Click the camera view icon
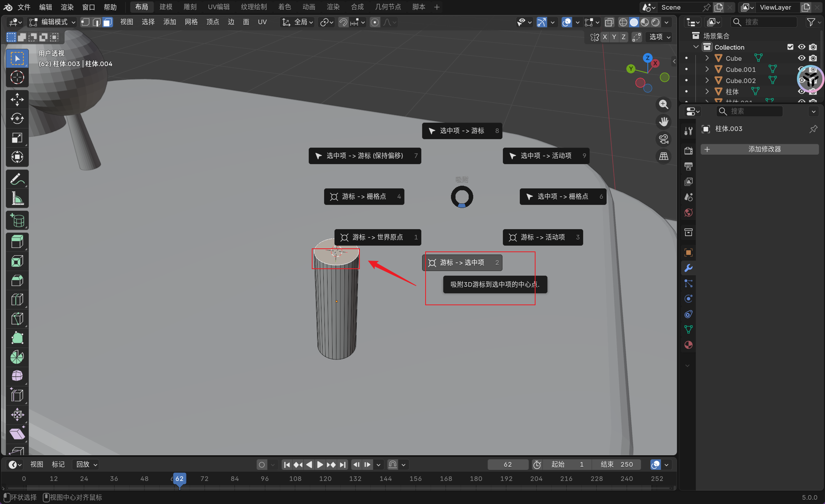This screenshot has width=825, height=504. (x=664, y=139)
